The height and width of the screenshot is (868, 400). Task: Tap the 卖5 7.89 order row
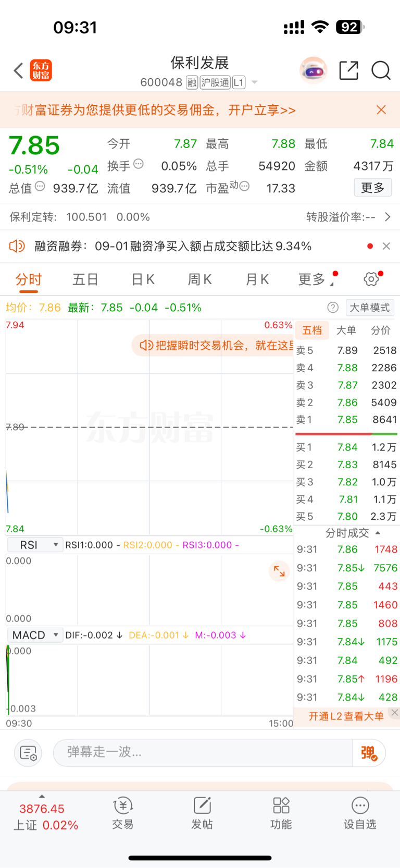point(346,350)
